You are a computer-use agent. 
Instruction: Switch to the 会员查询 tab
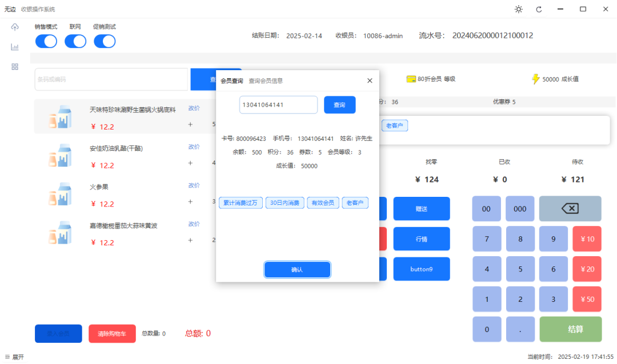(x=232, y=80)
